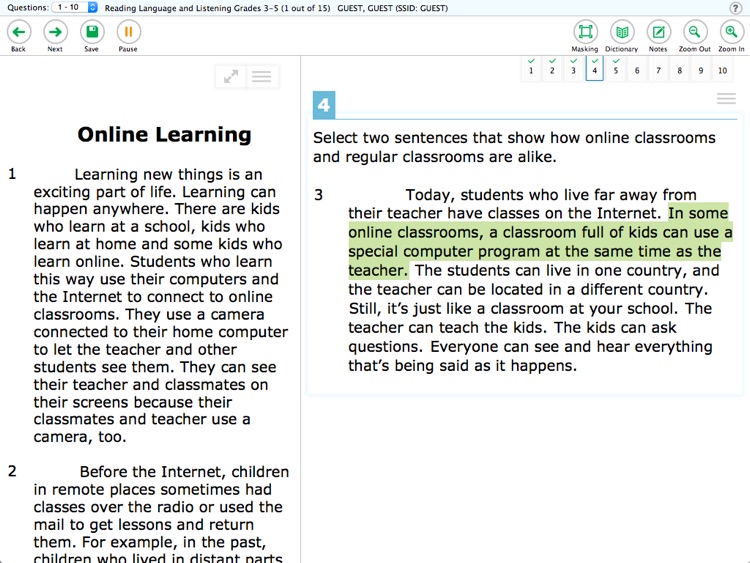Go back using the Back arrow

(x=19, y=32)
